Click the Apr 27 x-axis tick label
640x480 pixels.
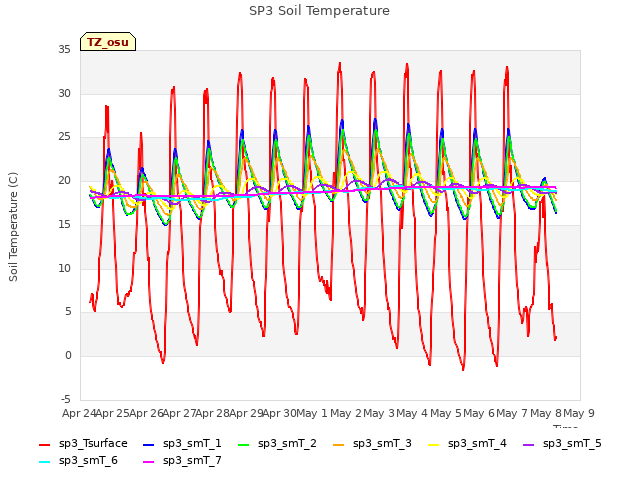click(179, 413)
